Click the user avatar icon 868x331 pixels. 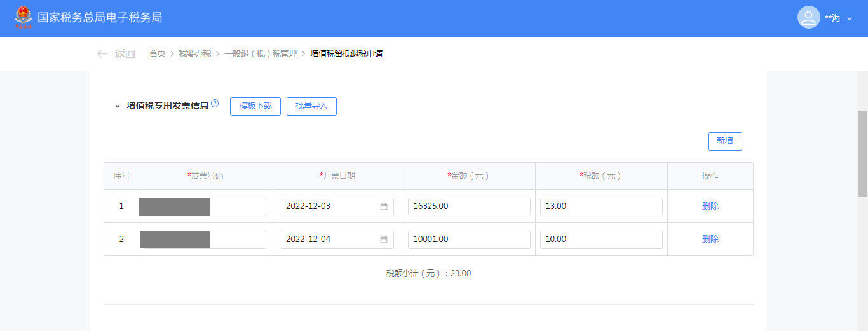tap(808, 18)
